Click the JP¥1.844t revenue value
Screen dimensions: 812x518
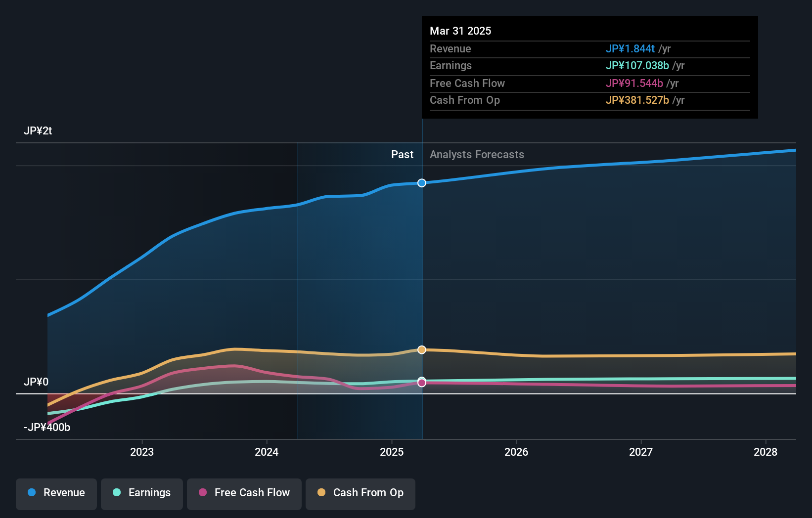pyautogui.click(x=630, y=49)
